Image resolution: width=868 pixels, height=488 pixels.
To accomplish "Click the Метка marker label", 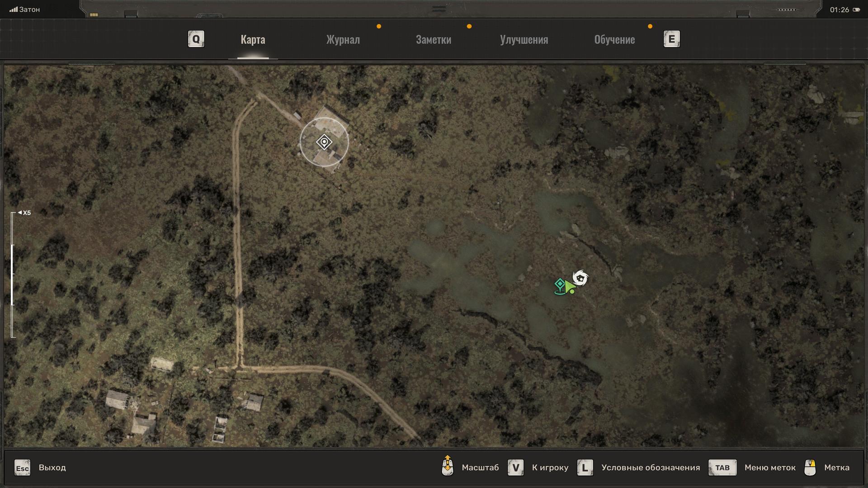I will pyautogui.click(x=837, y=468).
